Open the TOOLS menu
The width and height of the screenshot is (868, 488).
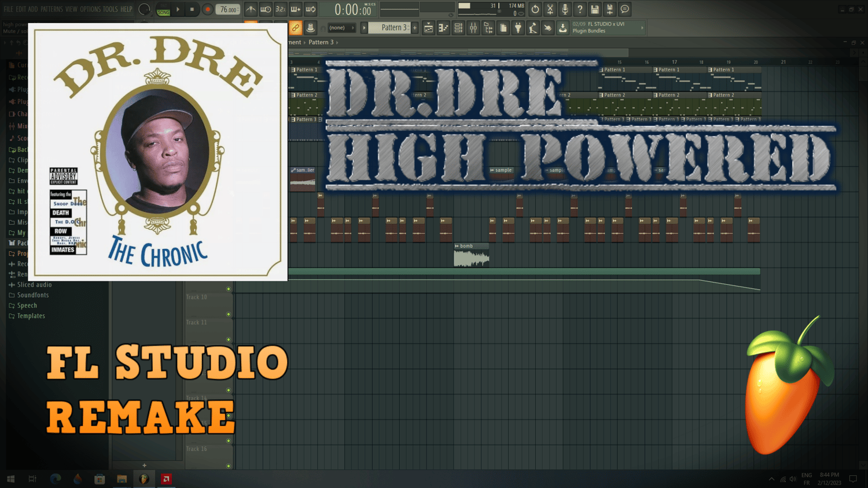point(110,9)
